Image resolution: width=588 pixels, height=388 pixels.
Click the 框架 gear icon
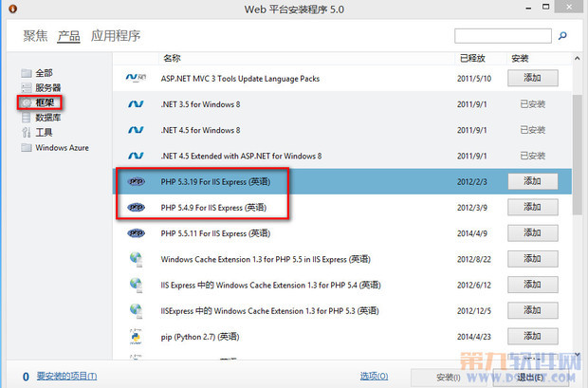(27, 102)
